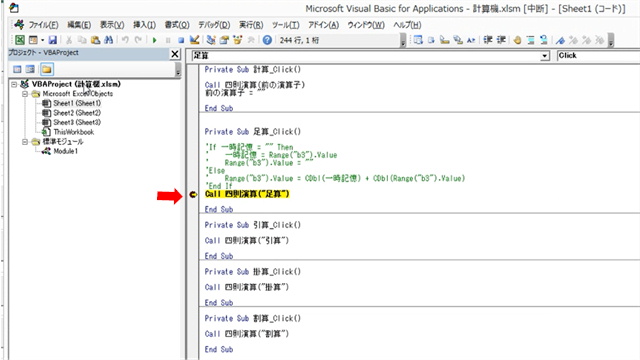Open the デバッグ(D) menu
Image resolution: width=640 pixels, height=360 pixels.
point(214,25)
